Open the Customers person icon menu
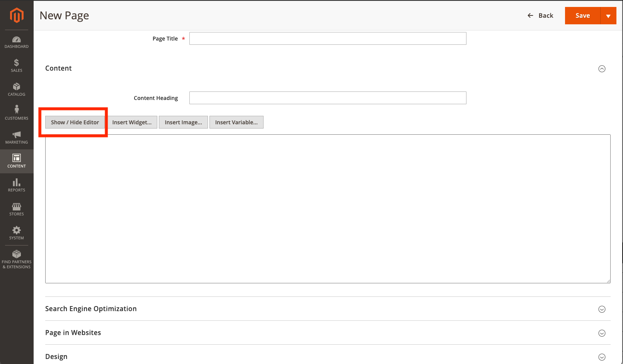The width and height of the screenshot is (623, 364). pos(17,113)
